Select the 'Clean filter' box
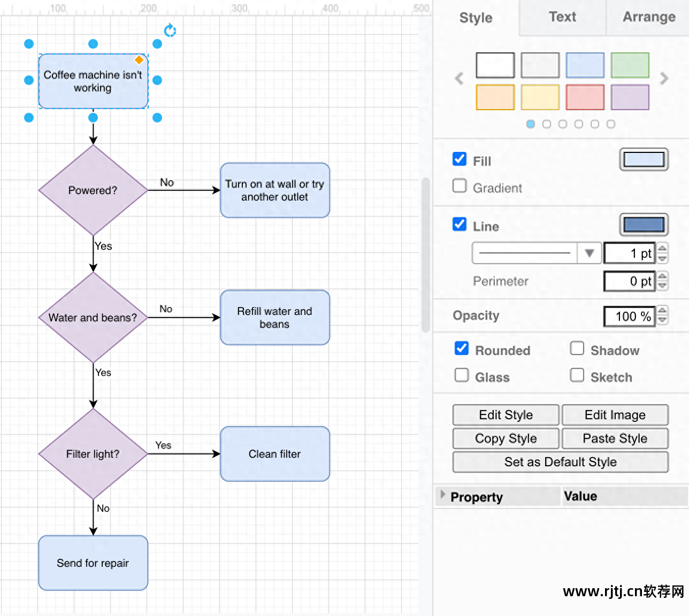 point(275,454)
